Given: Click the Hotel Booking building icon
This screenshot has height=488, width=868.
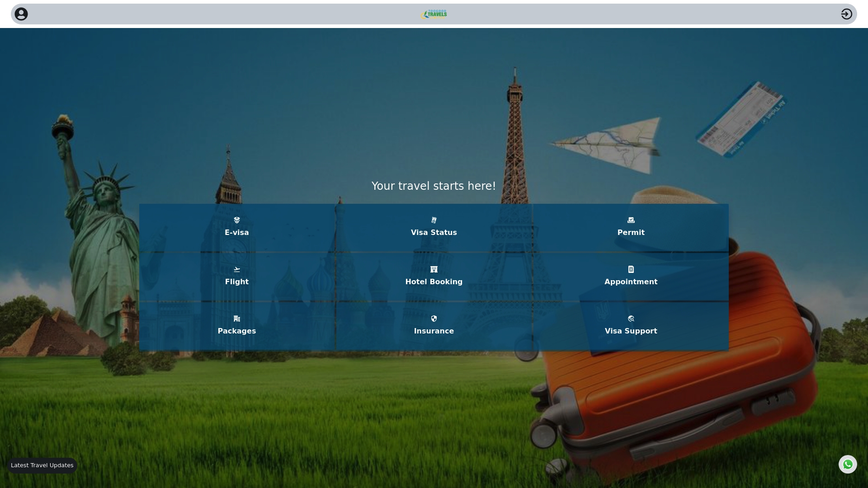Looking at the screenshot, I should (434, 269).
